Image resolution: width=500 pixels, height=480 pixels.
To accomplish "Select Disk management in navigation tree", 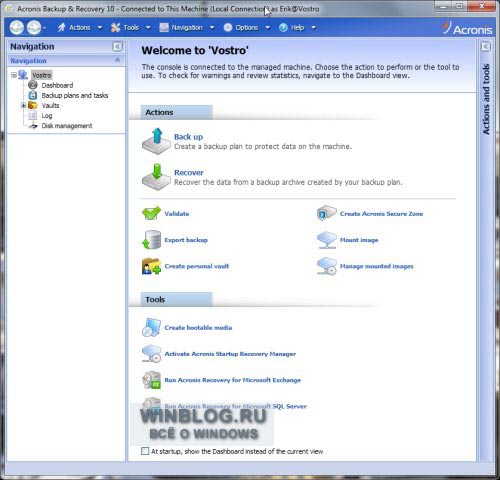I will tap(67, 126).
